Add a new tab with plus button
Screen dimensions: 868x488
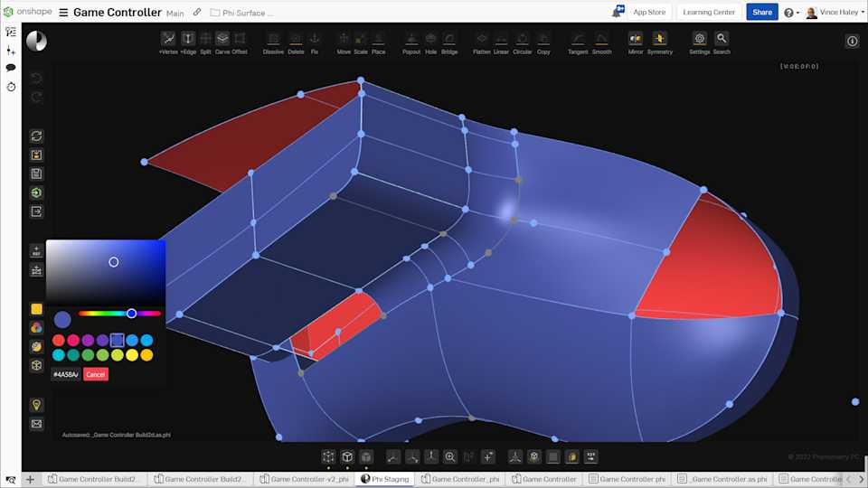[30, 479]
